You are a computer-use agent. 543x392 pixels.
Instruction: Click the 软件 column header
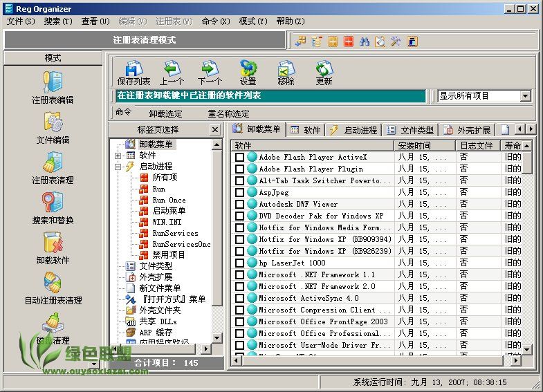[x=313, y=146]
